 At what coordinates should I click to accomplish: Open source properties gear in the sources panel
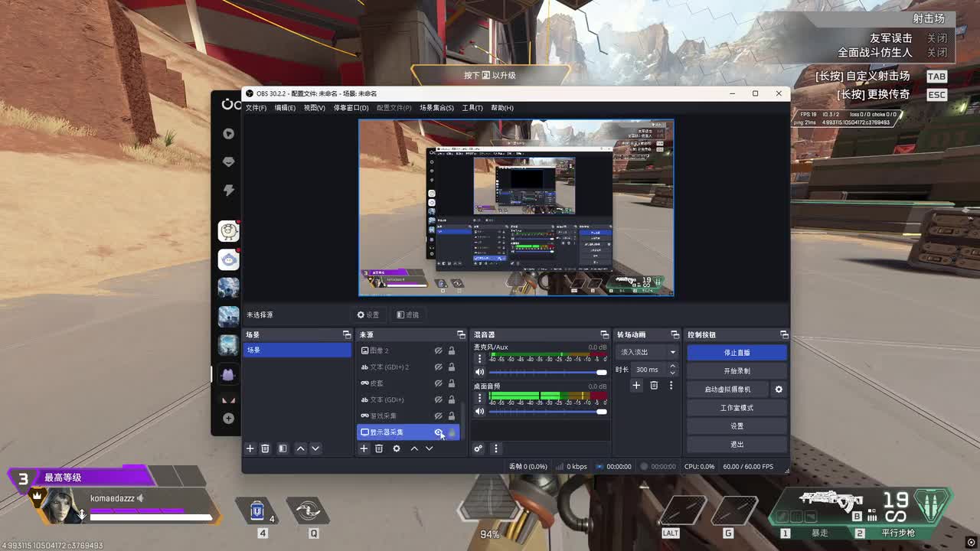coord(397,448)
